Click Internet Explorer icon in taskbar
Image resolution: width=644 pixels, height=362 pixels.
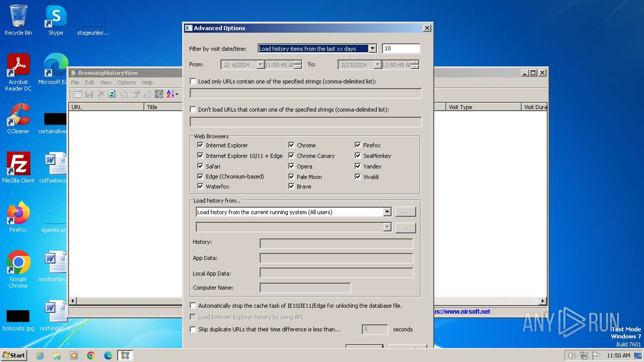(x=40, y=355)
